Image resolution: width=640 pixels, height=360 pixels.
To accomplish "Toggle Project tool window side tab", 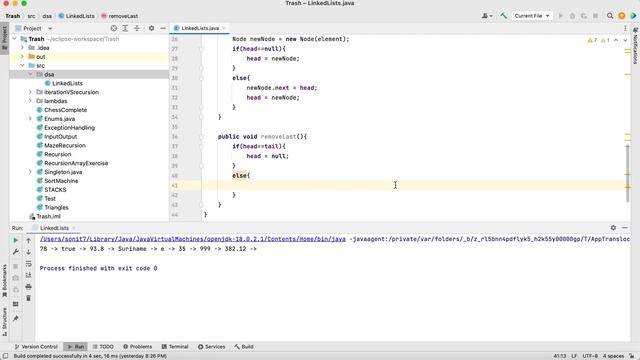I will [4, 38].
